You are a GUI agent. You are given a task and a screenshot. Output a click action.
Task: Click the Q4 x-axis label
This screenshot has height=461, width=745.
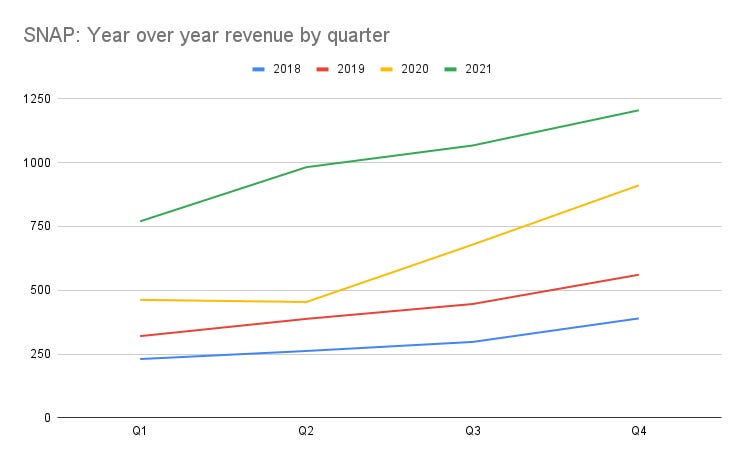[x=639, y=431]
